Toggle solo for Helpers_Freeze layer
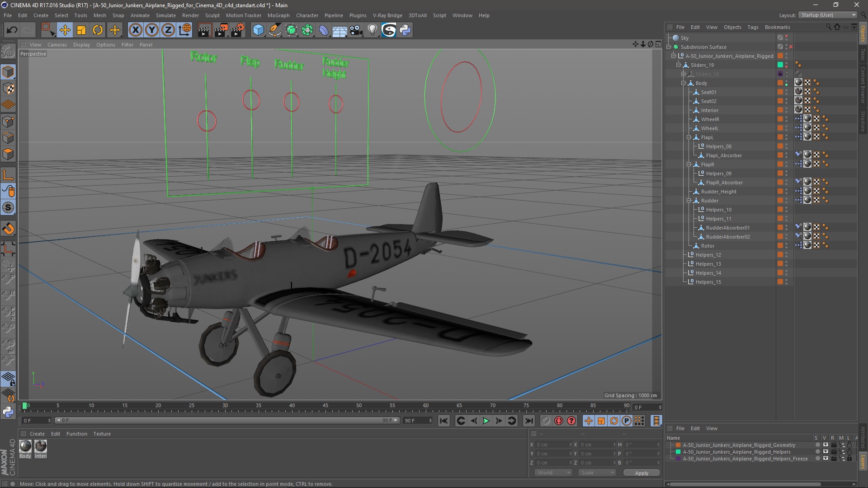Screen dimensions: 868x488 [x=817, y=459]
